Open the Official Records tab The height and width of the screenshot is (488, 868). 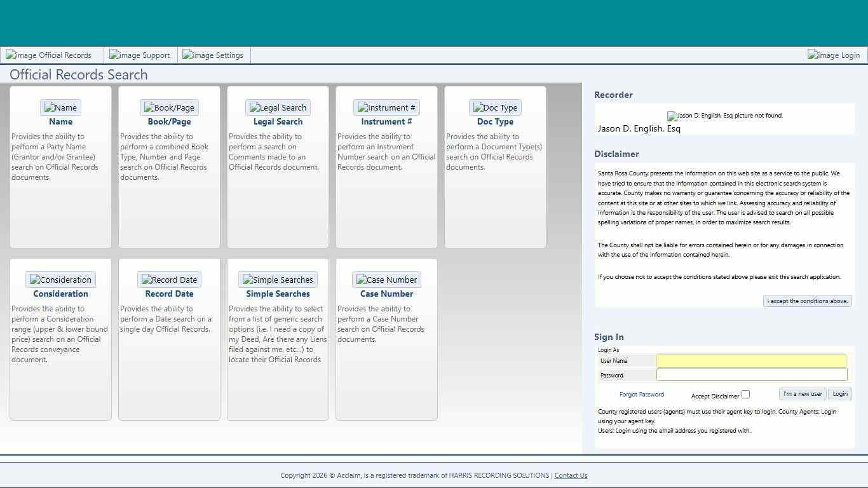51,55
